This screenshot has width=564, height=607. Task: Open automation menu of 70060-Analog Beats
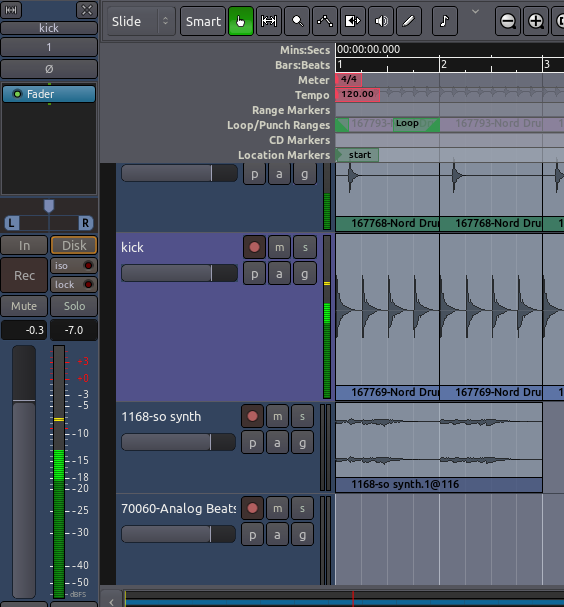point(278,535)
